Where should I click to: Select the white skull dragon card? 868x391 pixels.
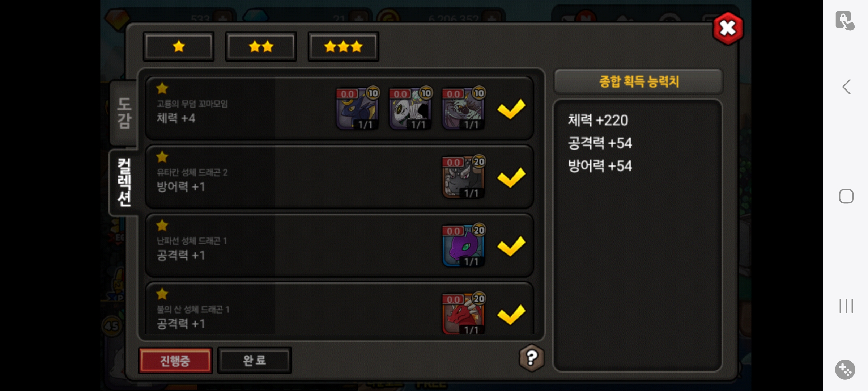[410, 108]
